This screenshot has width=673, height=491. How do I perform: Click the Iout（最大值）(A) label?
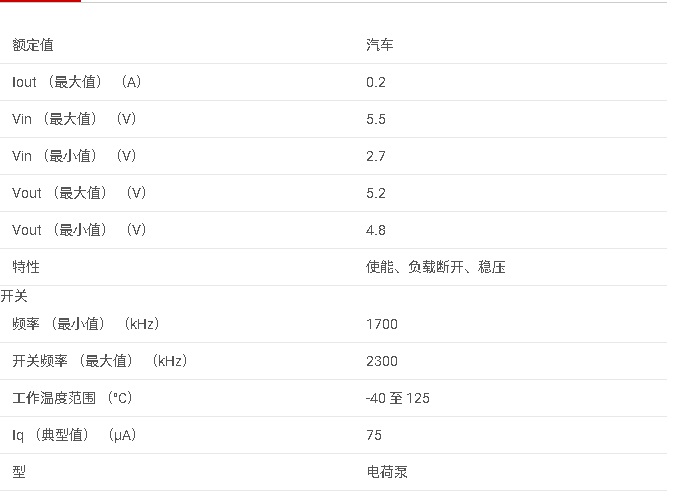click(x=77, y=82)
